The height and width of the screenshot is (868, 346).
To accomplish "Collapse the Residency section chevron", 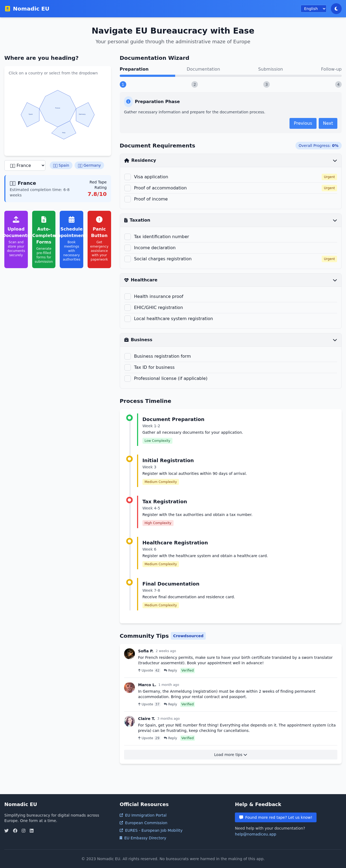I will point(335,161).
